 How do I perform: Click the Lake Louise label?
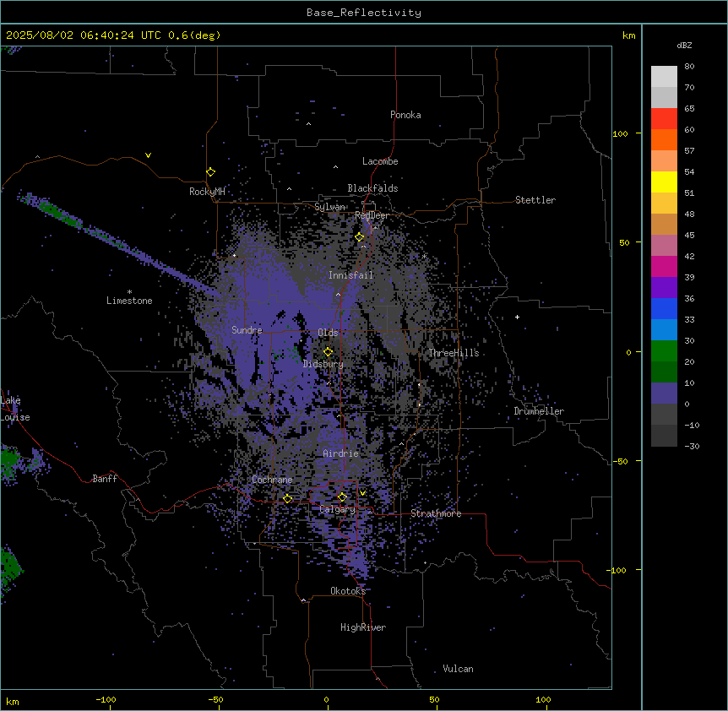point(15,409)
